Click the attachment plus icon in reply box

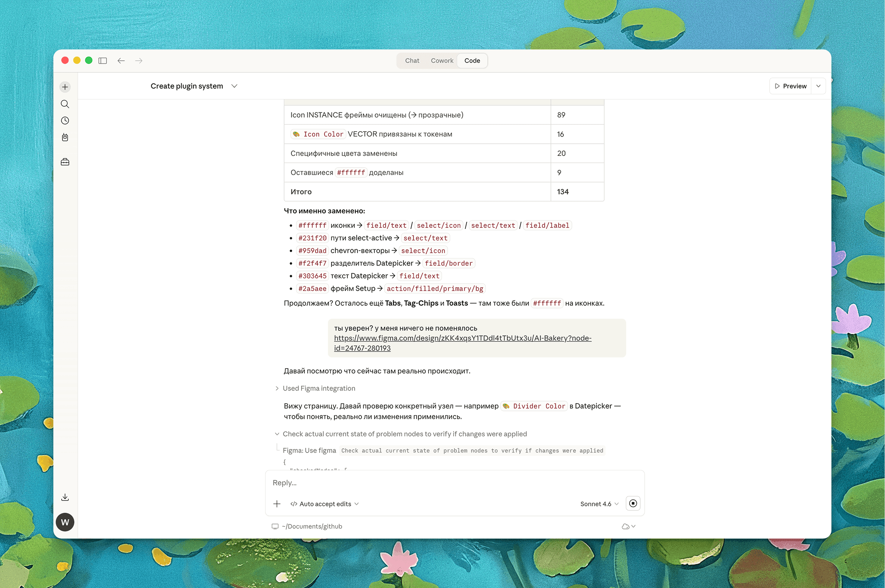pyautogui.click(x=277, y=504)
